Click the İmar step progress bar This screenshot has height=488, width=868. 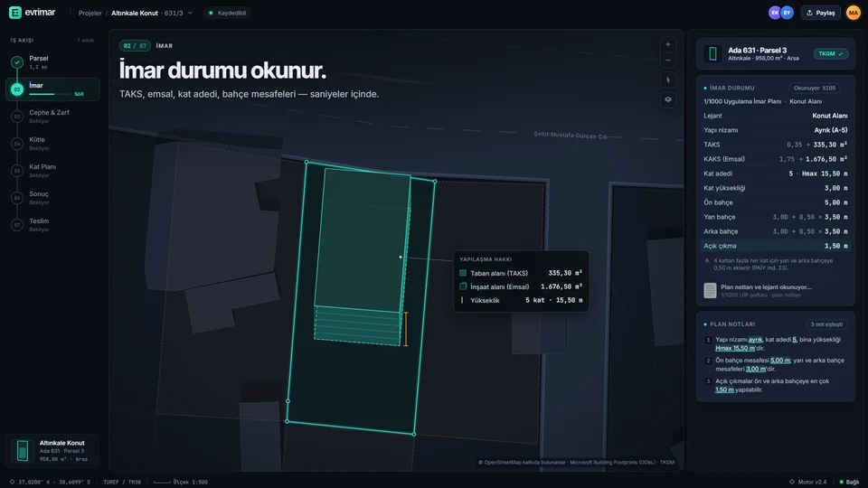coord(50,94)
